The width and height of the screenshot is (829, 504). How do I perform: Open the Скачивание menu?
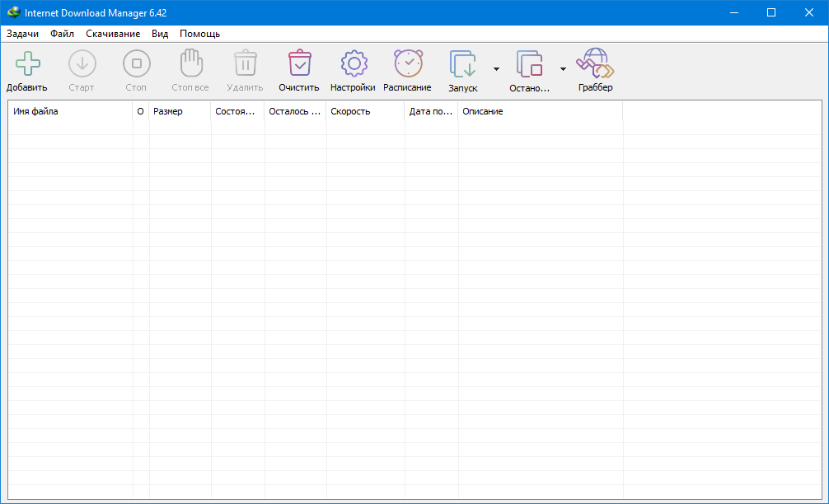click(113, 34)
